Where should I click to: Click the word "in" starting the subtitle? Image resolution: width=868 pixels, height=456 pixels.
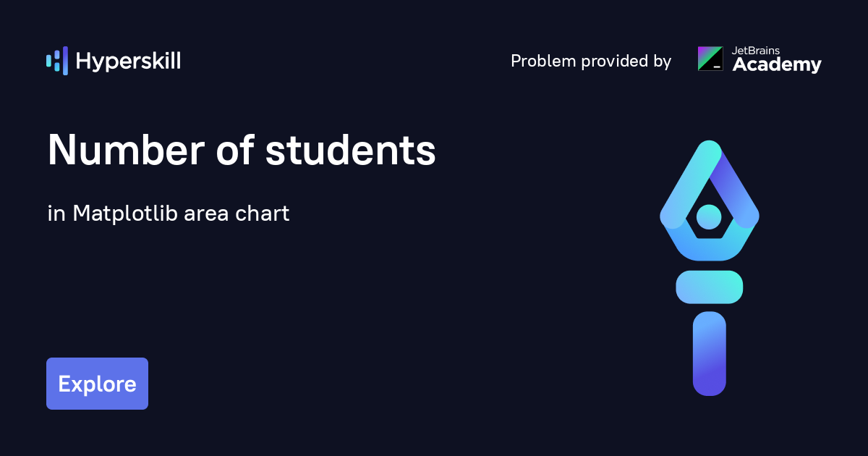click(x=55, y=214)
